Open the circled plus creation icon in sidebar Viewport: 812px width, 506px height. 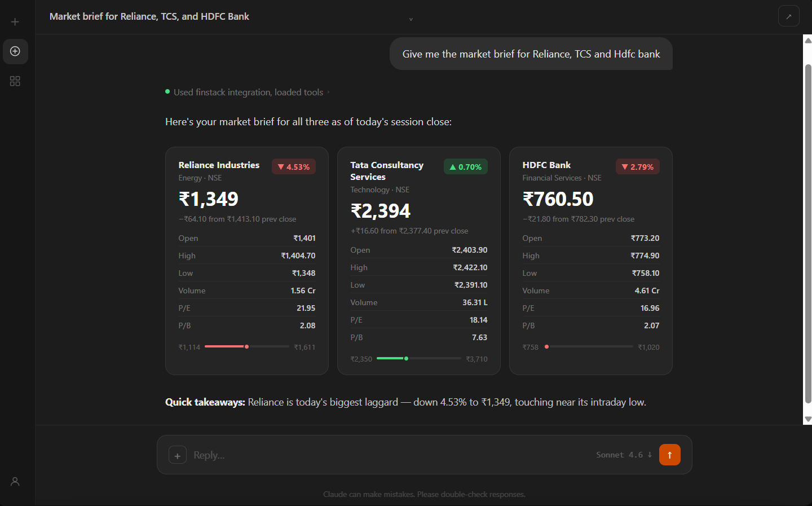point(15,51)
